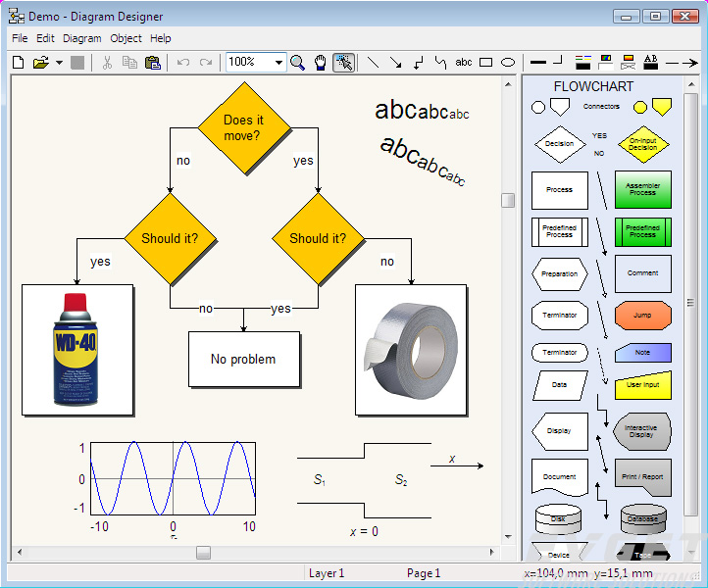The height and width of the screenshot is (588, 708).
Task: Select the arrow line tool
Action: (x=395, y=63)
